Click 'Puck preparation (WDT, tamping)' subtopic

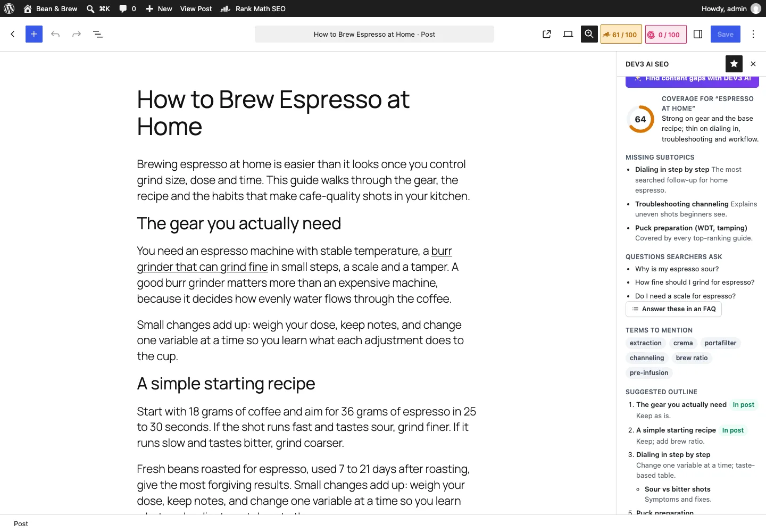pyautogui.click(x=691, y=228)
